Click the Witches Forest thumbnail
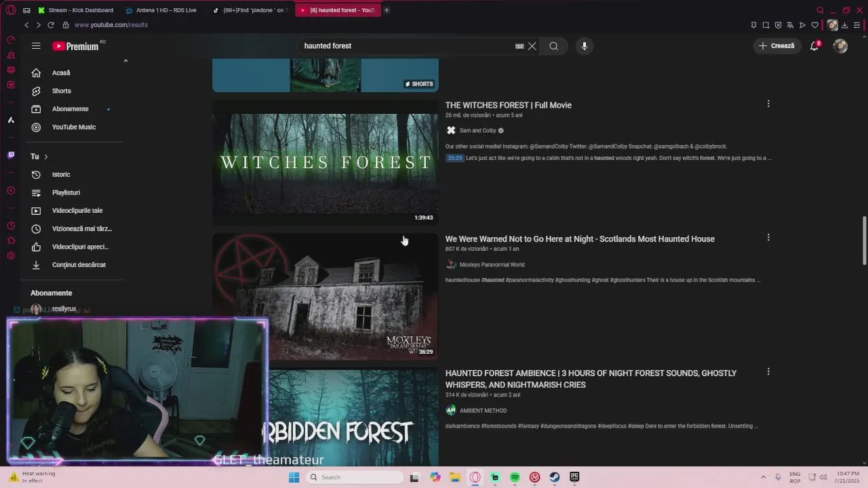 pos(325,163)
